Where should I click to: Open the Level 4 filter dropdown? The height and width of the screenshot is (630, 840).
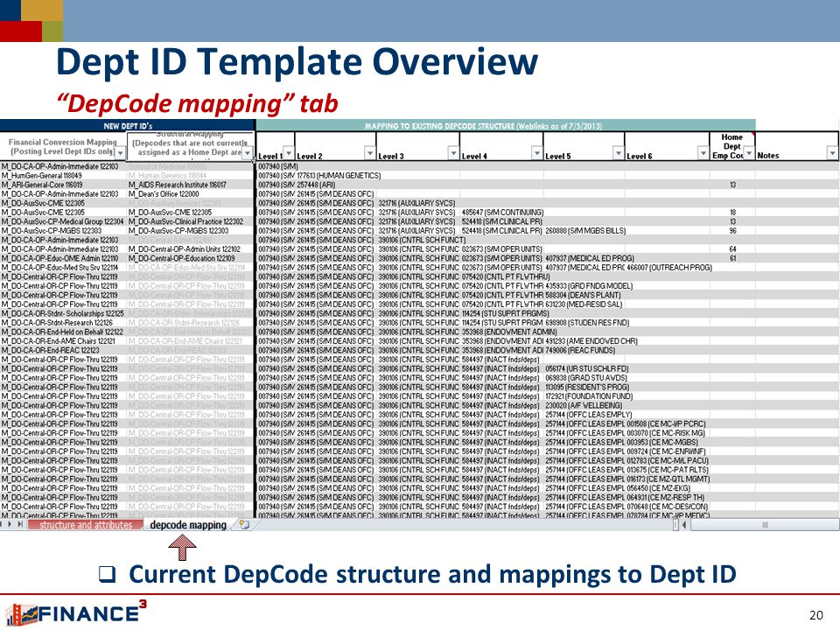(536, 153)
